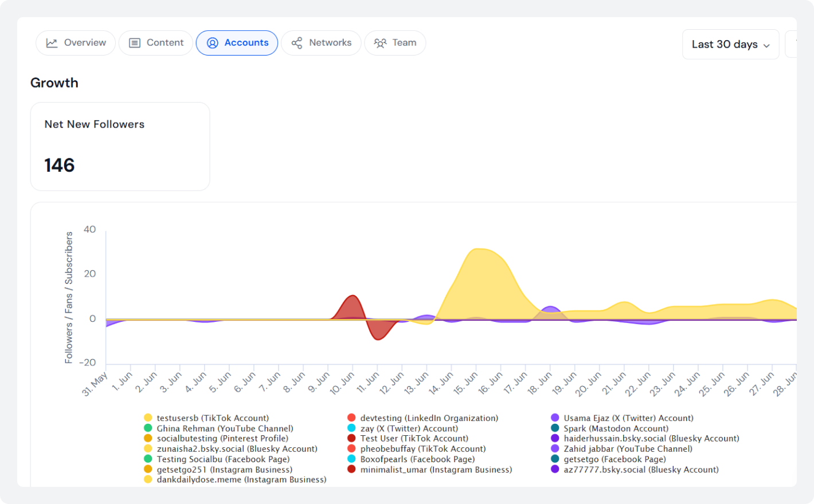This screenshot has height=504, width=814.
Task: Open the Last 30 days dropdown
Action: tap(730, 44)
